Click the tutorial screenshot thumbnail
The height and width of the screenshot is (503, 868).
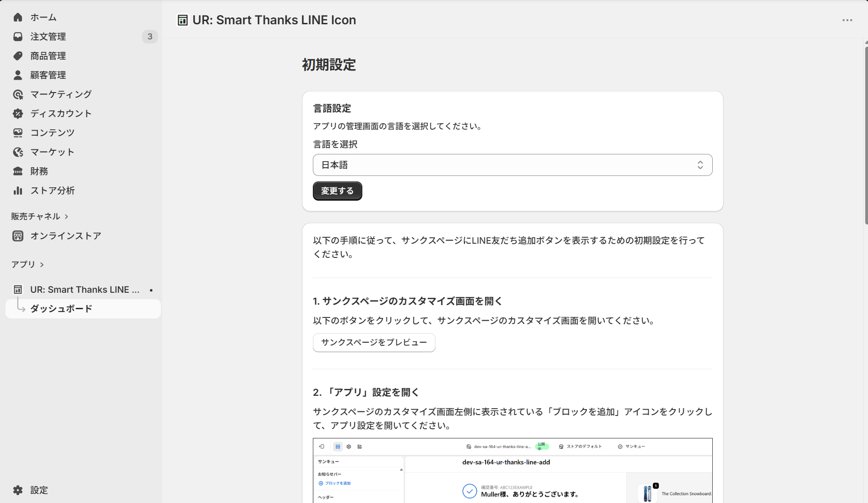click(x=513, y=470)
